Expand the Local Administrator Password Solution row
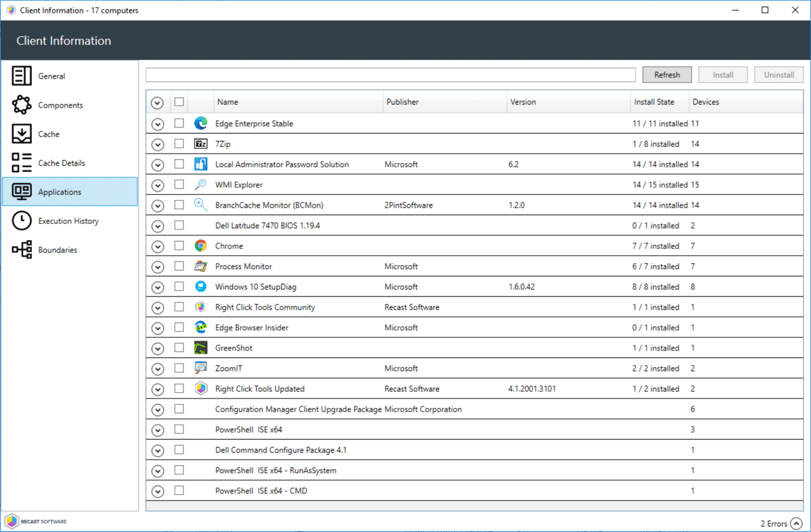The image size is (811, 532). tap(158, 165)
